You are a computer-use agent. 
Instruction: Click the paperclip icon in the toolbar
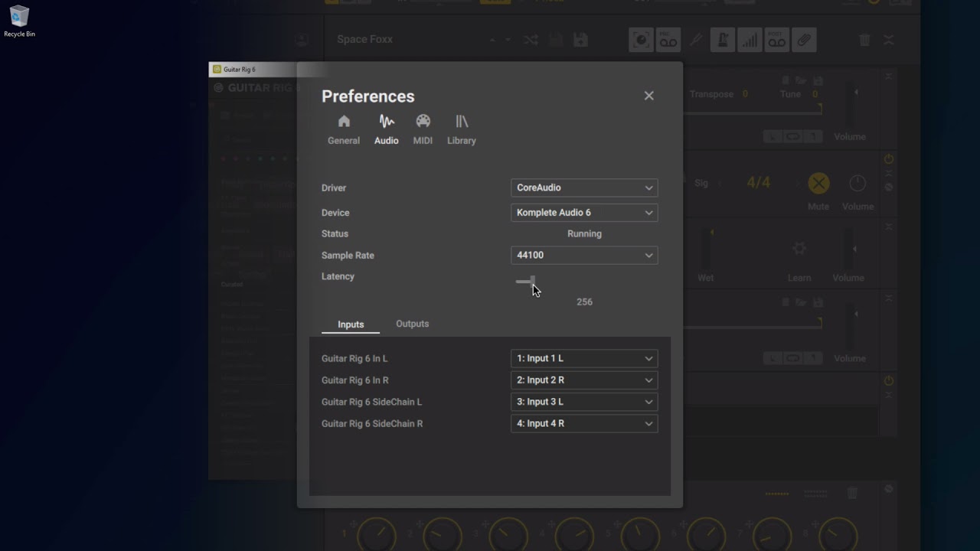[804, 40]
